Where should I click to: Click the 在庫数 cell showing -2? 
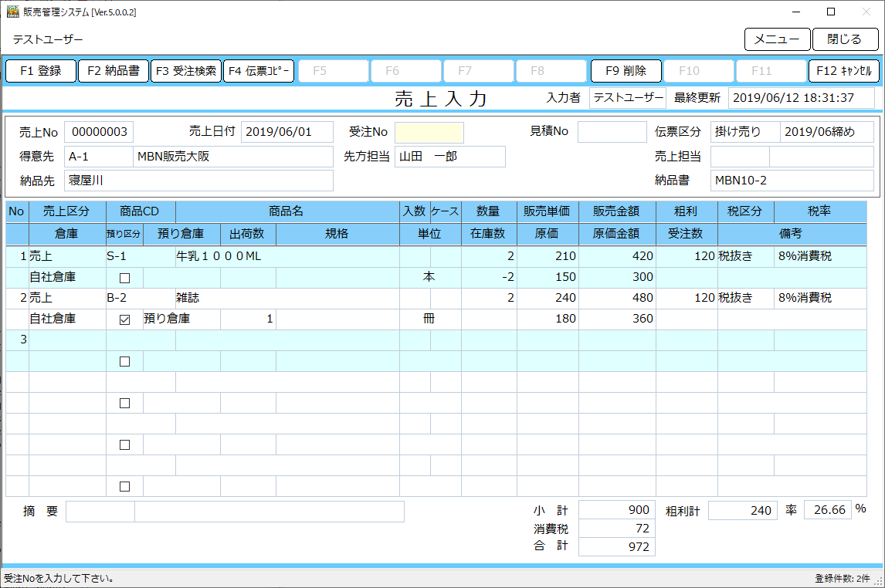coord(489,277)
